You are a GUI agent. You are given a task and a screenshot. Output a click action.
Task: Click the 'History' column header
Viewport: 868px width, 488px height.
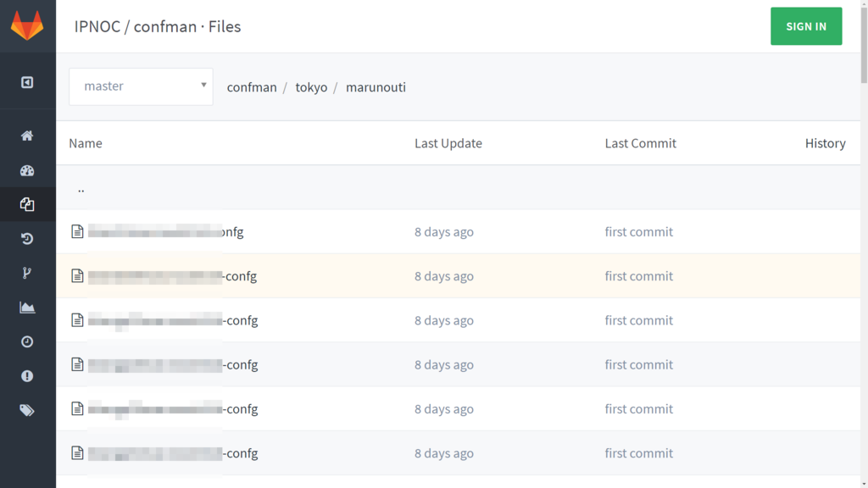[x=826, y=142]
